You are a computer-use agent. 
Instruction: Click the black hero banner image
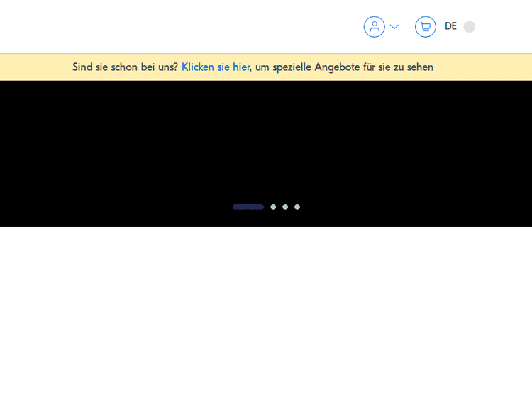266,142
